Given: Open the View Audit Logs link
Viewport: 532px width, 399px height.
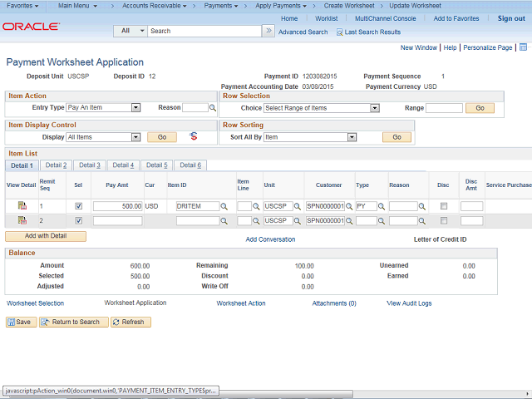Looking at the screenshot, I should [x=409, y=303].
